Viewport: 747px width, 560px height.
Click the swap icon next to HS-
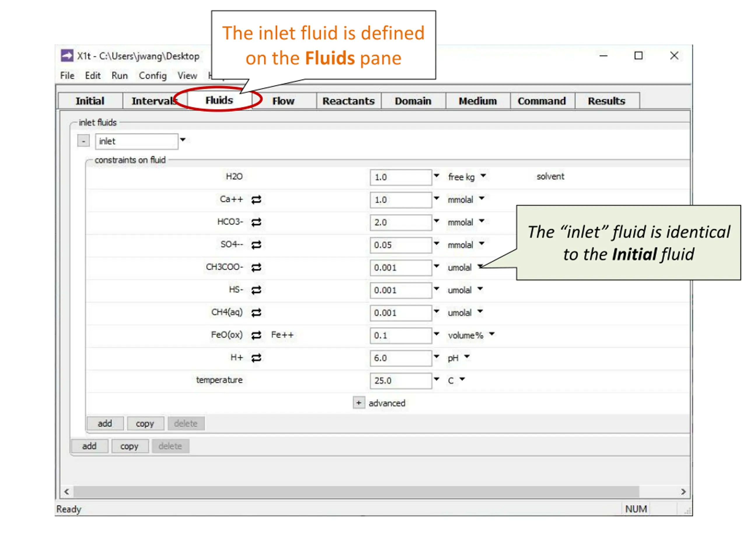[256, 290]
